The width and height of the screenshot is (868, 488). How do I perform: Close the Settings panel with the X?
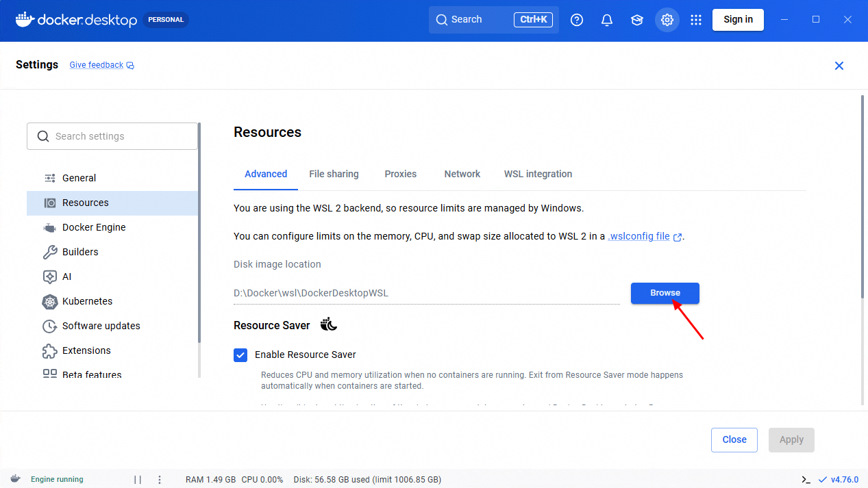click(x=839, y=66)
